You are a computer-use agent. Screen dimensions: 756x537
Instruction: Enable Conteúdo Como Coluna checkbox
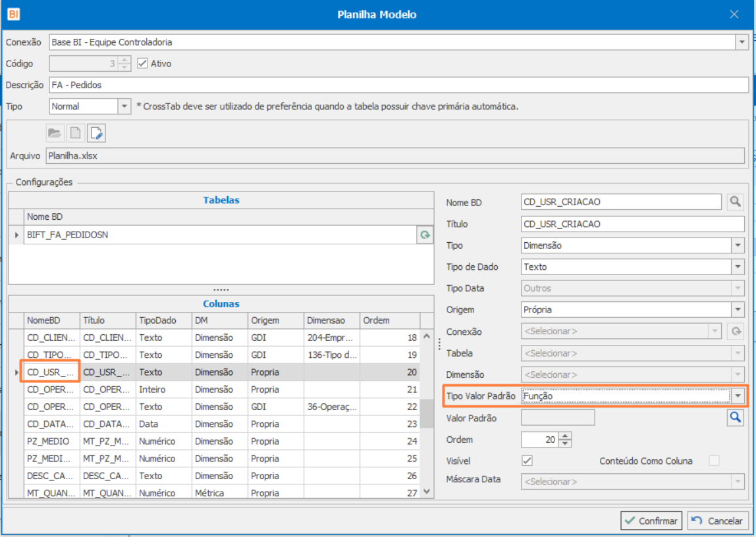(x=714, y=461)
